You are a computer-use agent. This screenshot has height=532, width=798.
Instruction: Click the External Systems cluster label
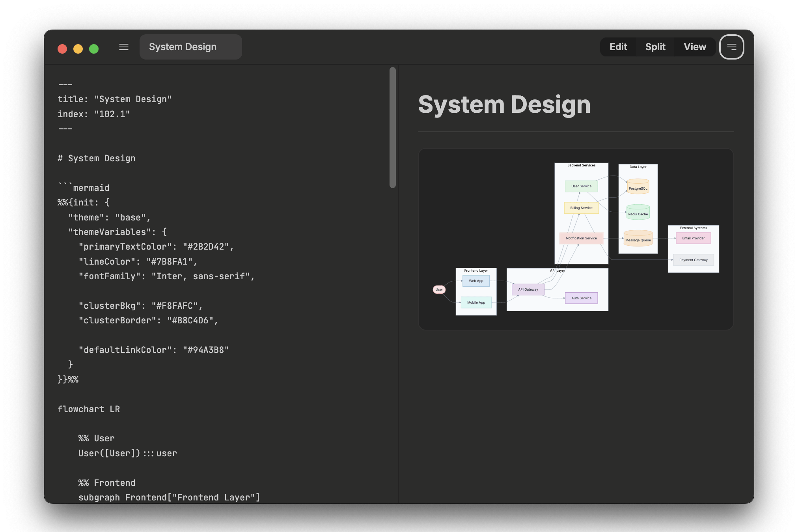point(693,228)
